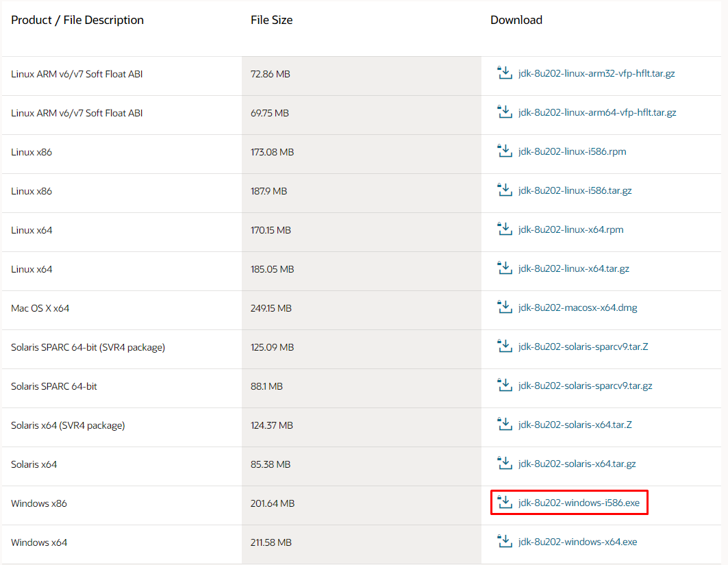Select the Windows x86 row label
728x565 pixels.
39,503
